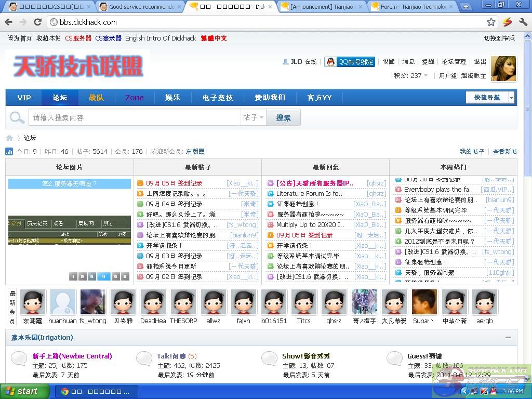Click the huanhuan default member avatar
532x399 pixels.
[63, 302]
